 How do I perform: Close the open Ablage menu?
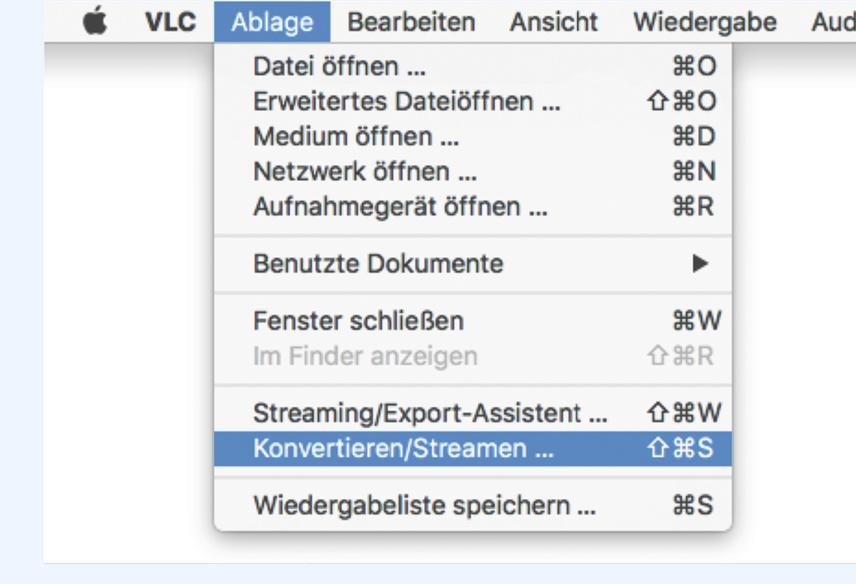click(272, 22)
